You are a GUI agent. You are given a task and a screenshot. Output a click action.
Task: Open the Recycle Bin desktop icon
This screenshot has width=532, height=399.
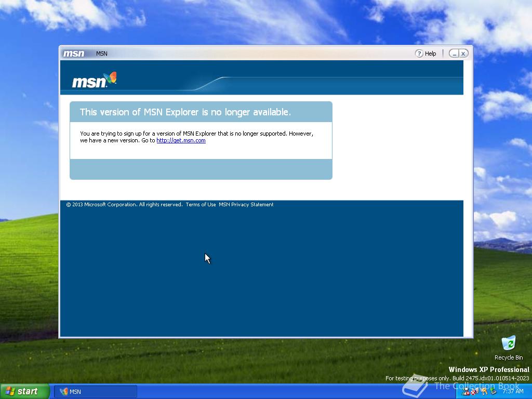(509, 348)
